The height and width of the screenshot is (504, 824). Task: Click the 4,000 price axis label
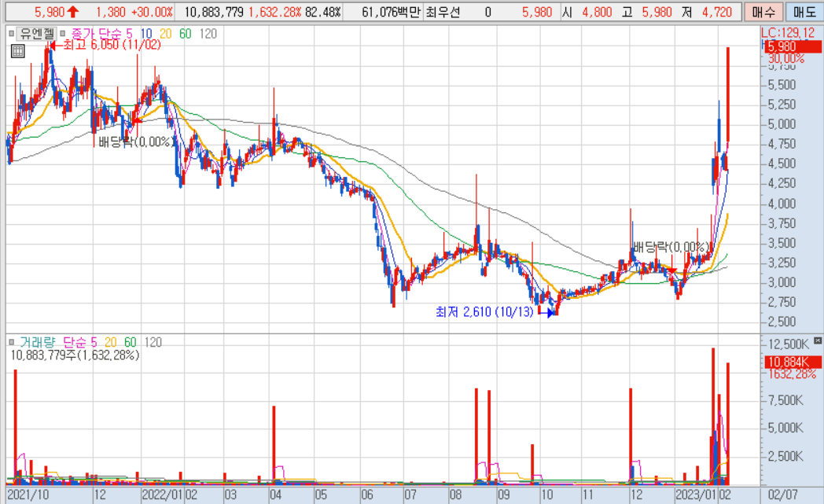click(782, 204)
